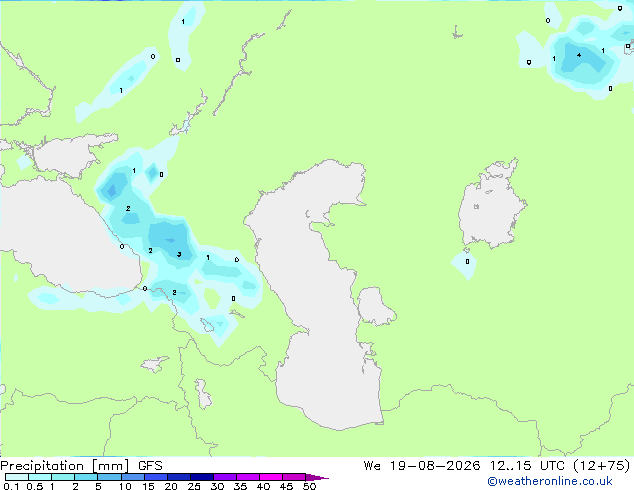Click the '10' legend scale label
The width and height of the screenshot is (634, 490).
(125, 486)
